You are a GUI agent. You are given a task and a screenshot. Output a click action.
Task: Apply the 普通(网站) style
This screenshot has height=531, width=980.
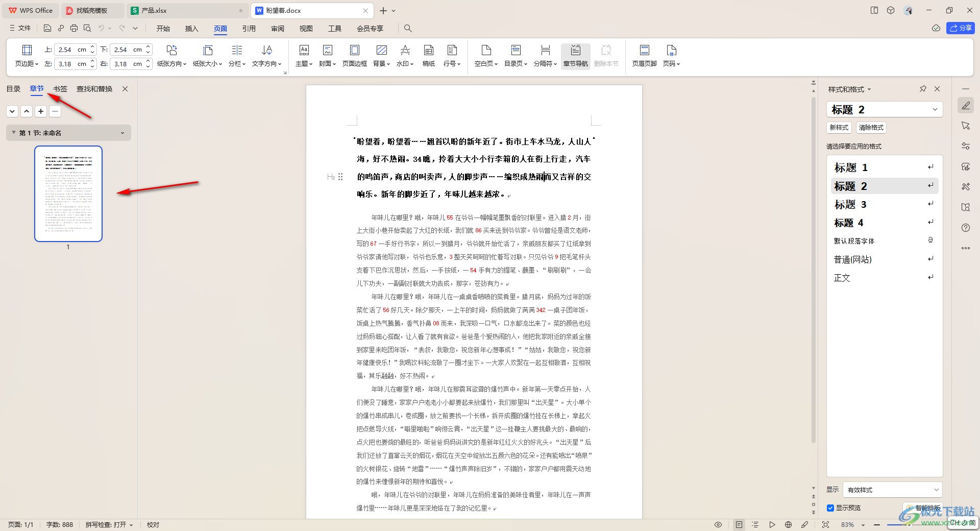pyautogui.click(x=885, y=259)
